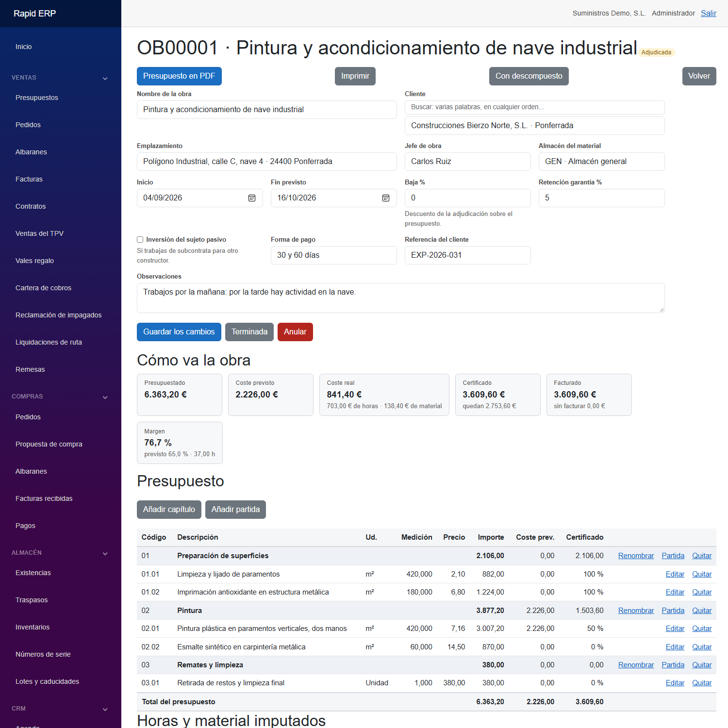Image resolution: width=728 pixels, height=728 pixels.
Task: Open calendar picker for Fin previsto date
Action: coord(386,198)
